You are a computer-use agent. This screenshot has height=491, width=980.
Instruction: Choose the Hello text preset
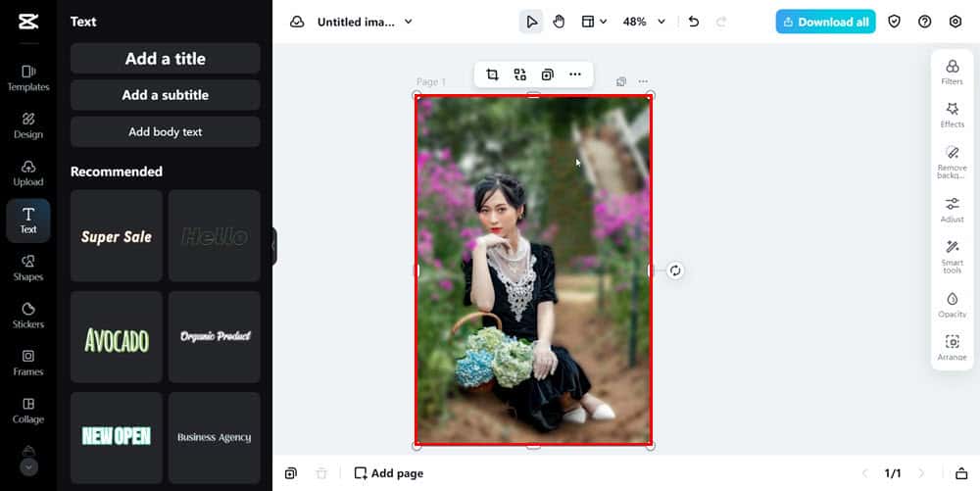click(x=215, y=236)
